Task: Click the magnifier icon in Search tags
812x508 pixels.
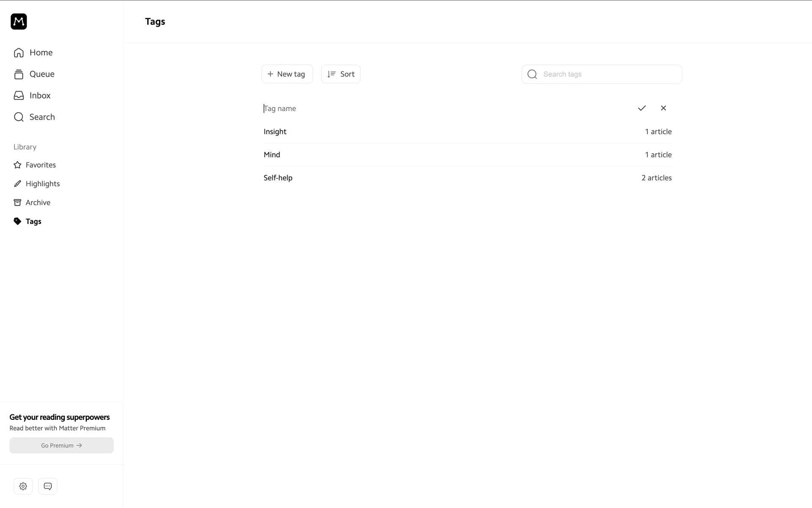Action: point(532,75)
